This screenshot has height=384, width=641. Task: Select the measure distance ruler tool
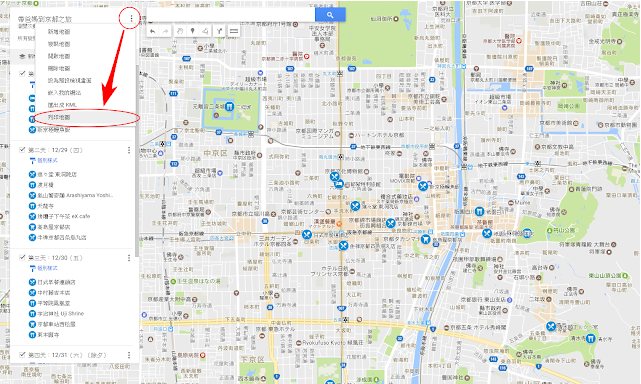pos(233,31)
